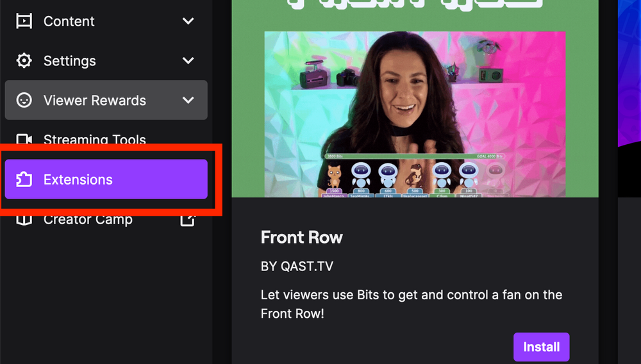This screenshot has width=641, height=364.
Task: Expand the Viewer Rewards chevron
Action: [x=188, y=100]
